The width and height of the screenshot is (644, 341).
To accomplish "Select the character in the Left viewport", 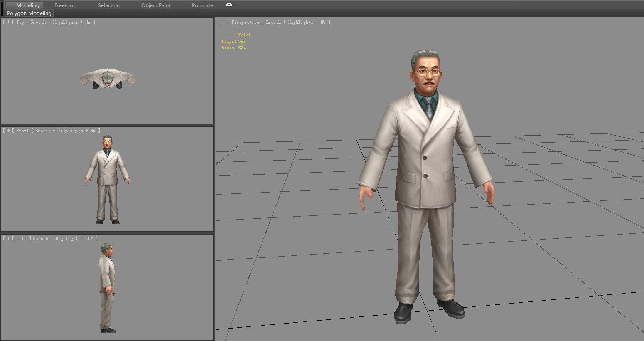I will tap(107, 287).
